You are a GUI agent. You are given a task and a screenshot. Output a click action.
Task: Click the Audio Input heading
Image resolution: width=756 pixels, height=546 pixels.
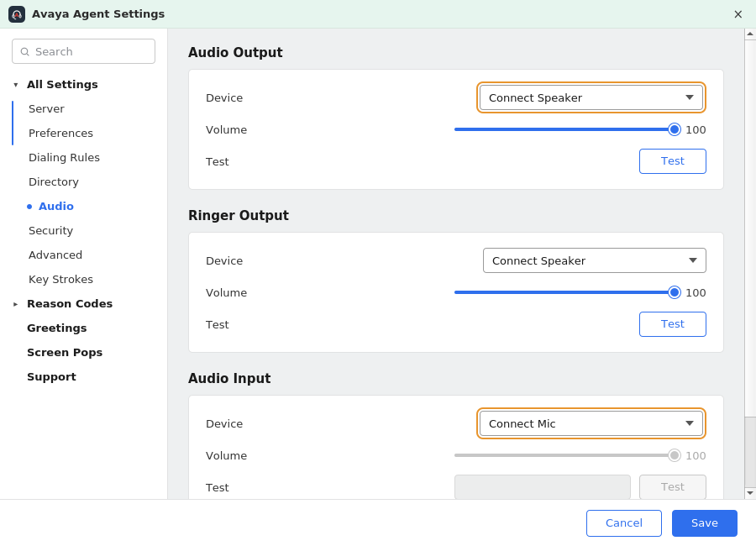(x=229, y=379)
